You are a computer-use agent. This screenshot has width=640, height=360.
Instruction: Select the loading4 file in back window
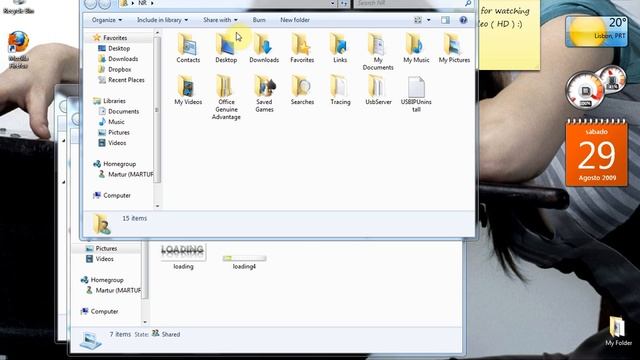tap(244, 262)
